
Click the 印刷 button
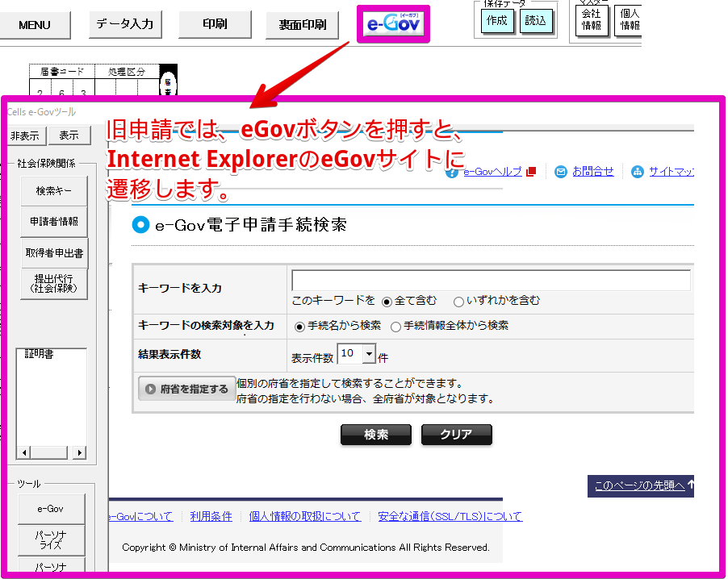click(x=215, y=24)
